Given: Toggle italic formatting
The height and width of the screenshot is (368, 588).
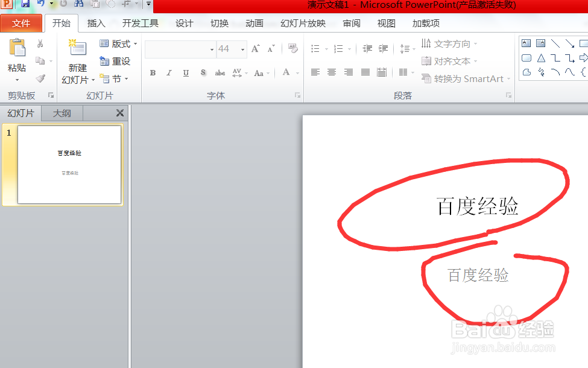Looking at the screenshot, I should [x=169, y=73].
